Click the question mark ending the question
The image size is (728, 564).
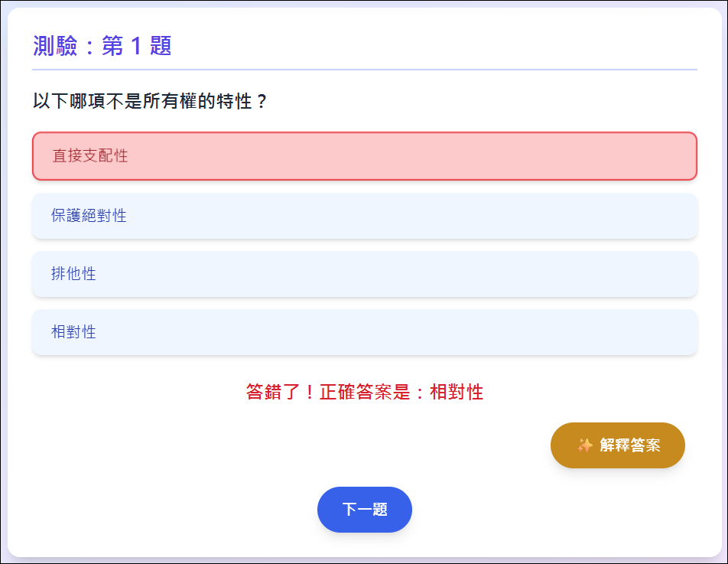coord(262,101)
